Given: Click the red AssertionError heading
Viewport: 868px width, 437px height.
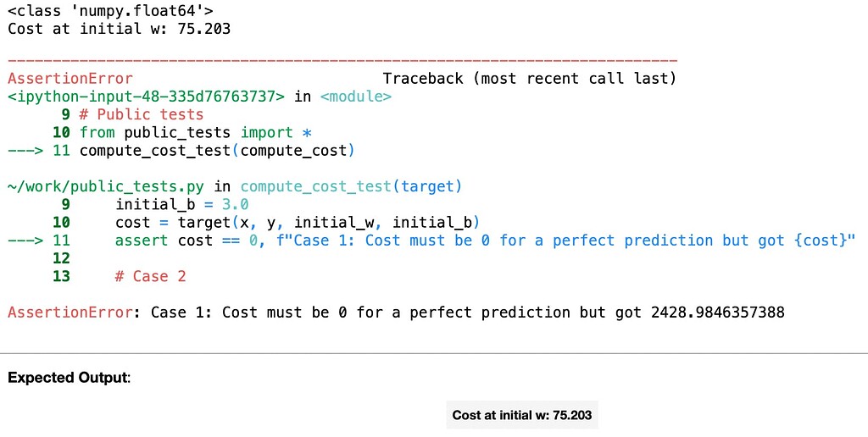Looking at the screenshot, I should click(x=70, y=79).
